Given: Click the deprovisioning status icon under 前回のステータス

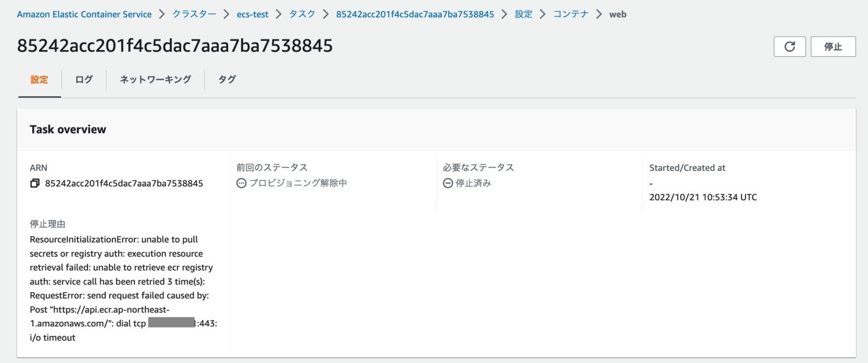Looking at the screenshot, I should [241, 183].
